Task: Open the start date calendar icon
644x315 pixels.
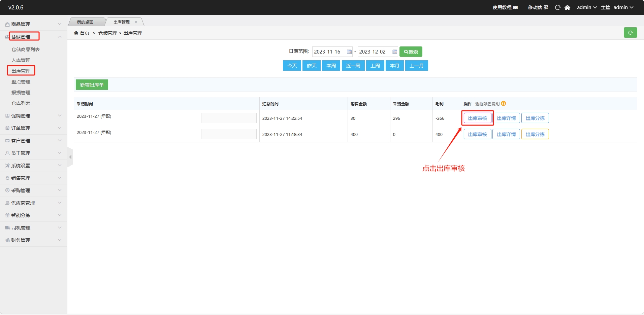Action: (x=349, y=52)
